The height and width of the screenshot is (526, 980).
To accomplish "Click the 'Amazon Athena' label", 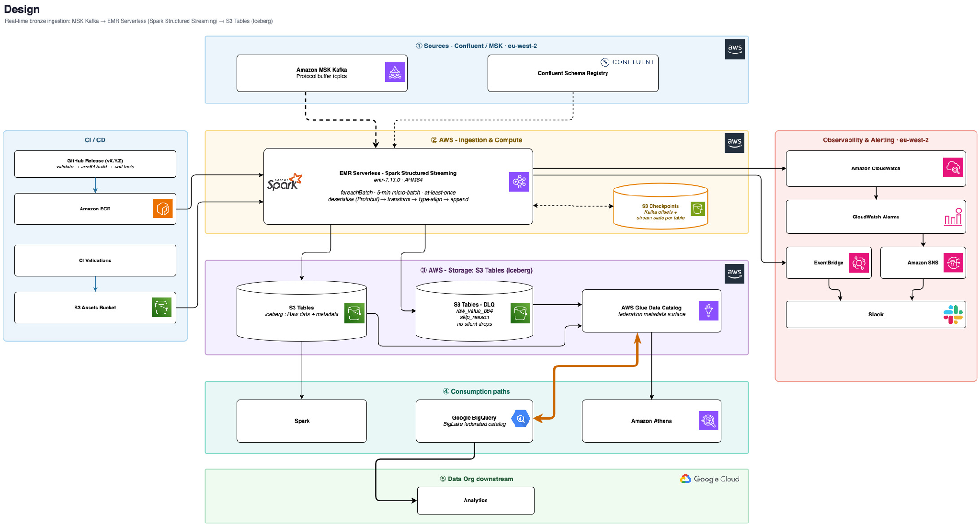I will [651, 421].
